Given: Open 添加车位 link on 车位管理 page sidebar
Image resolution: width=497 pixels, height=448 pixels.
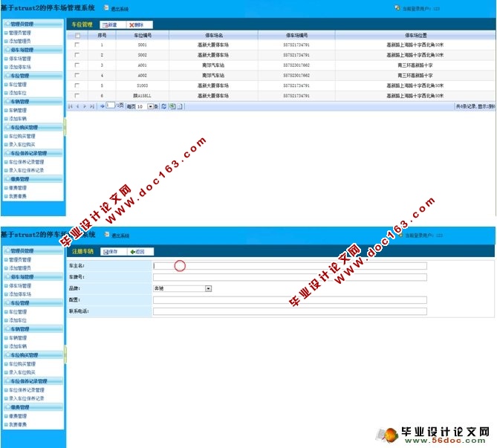Looking at the screenshot, I should click(17, 93).
